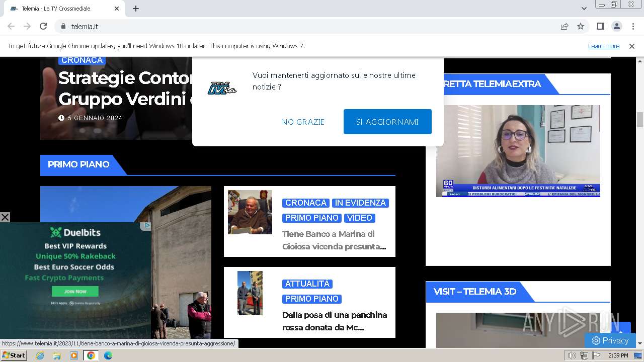This screenshot has width=644, height=362.
Task: Read Tiene Banco a Marina di Gioiosa article
Action: pyautogui.click(x=334, y=240)
